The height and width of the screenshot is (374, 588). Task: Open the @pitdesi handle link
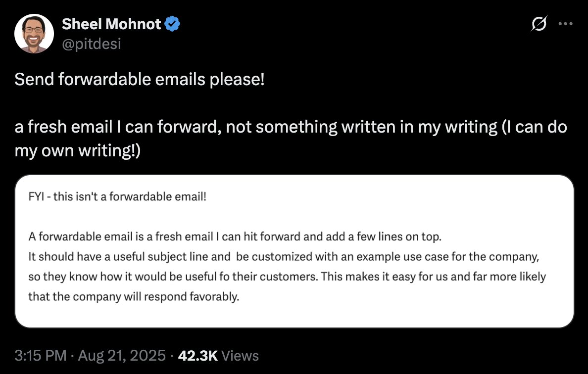click(91, 44)
